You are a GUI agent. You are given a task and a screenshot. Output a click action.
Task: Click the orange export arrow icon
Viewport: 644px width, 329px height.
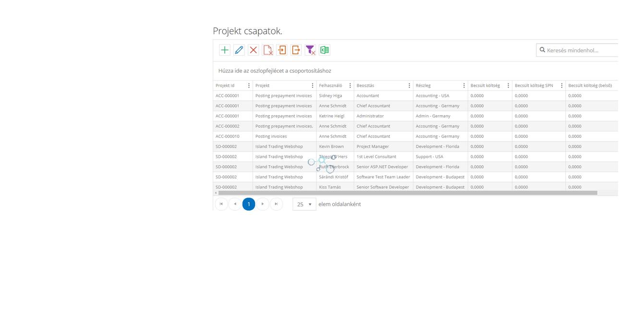click(296, 50)
